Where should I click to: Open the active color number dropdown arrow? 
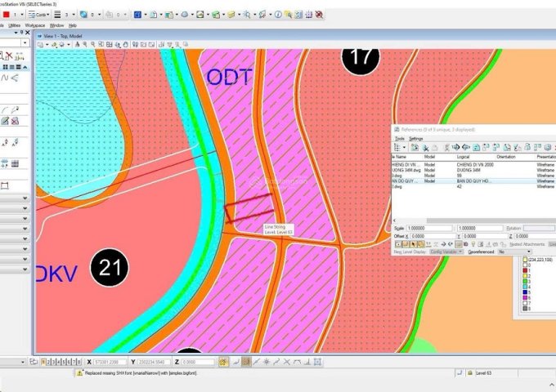pyautogui.click(x=22, y=15)
